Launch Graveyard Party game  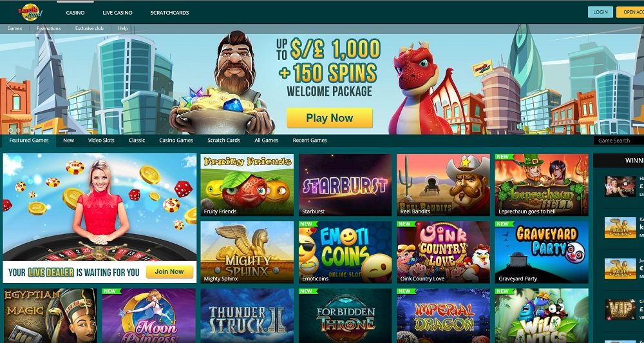542,252
